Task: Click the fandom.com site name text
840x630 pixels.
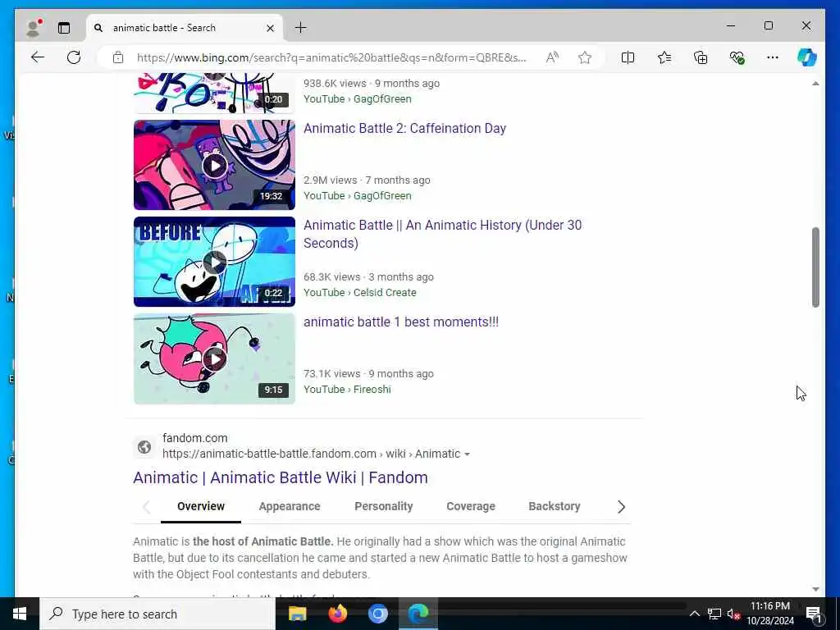Action: (195, 438)
